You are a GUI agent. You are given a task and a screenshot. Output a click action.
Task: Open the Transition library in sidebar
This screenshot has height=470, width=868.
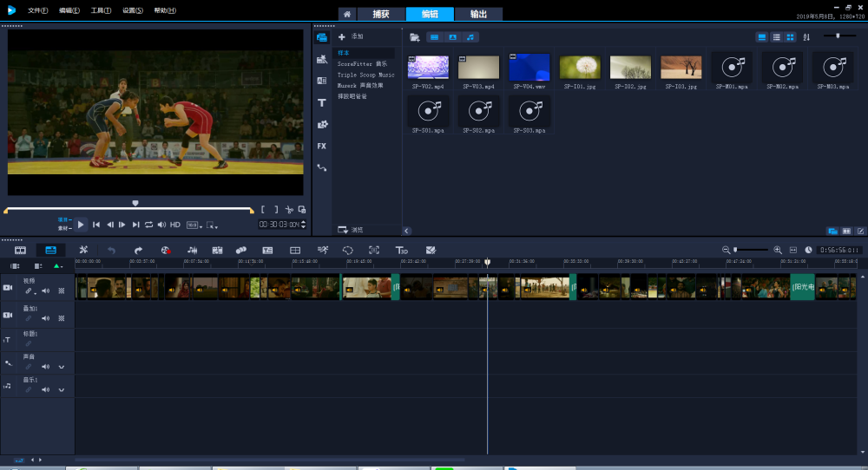[x=322, y=81]
